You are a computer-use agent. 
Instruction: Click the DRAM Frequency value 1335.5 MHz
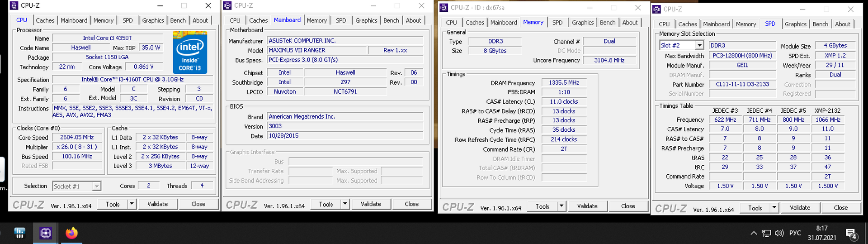(564, 83)
